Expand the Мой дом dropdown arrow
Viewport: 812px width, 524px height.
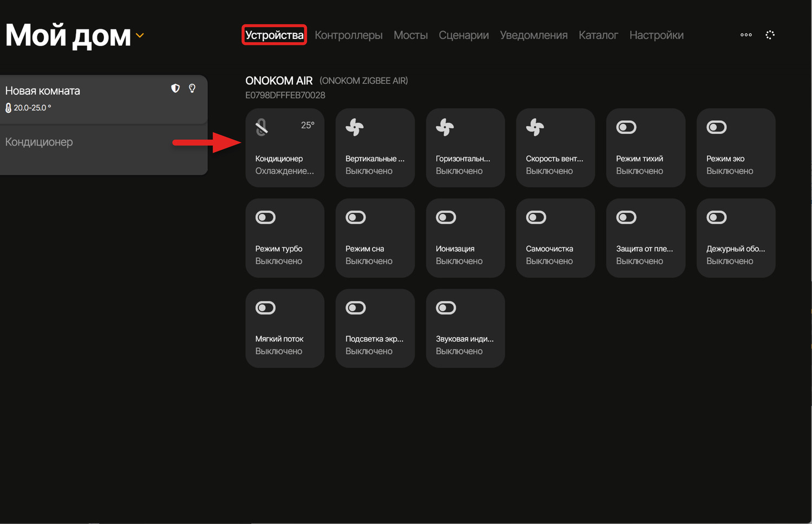pos(140,36)
